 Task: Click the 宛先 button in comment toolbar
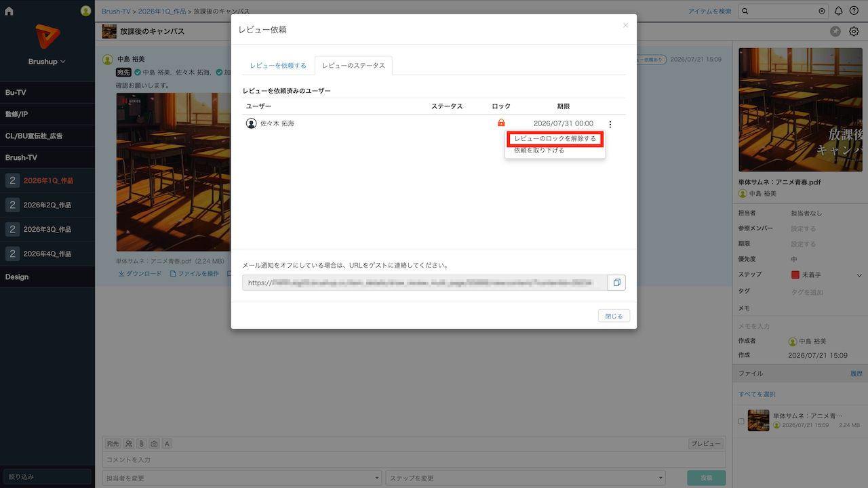click(113, 443)
